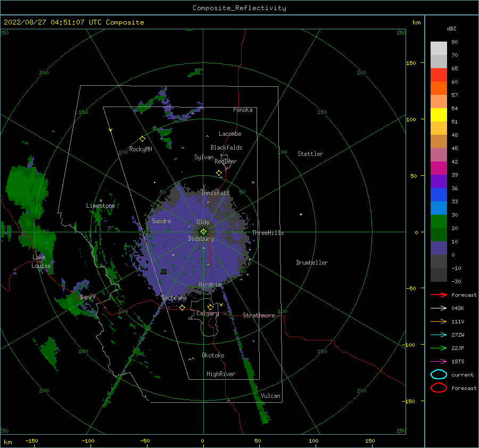Click the Cochrane label
This screenshot has width=479, height=448.
pos(174,298)
